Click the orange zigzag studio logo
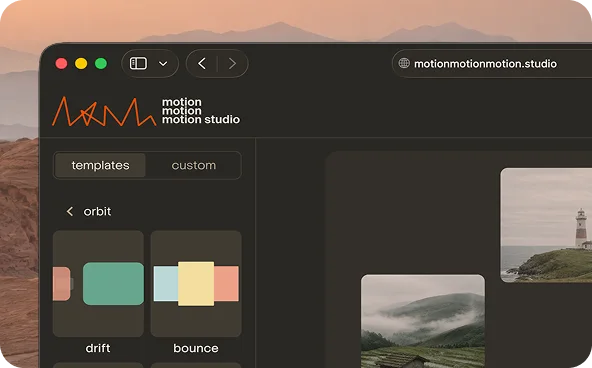Viewport: 592px width, 368px height. [104, 112]
